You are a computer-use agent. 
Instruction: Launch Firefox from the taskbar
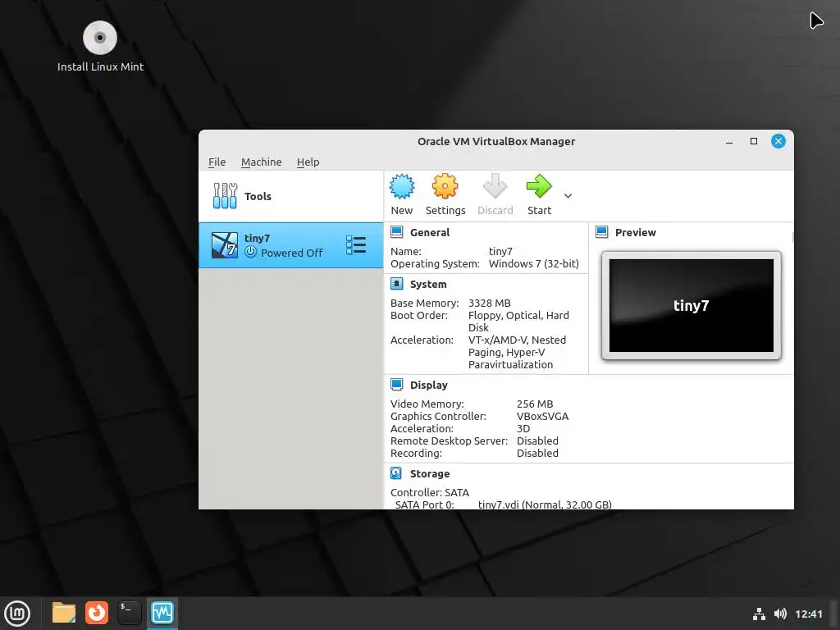click(97, 613)
